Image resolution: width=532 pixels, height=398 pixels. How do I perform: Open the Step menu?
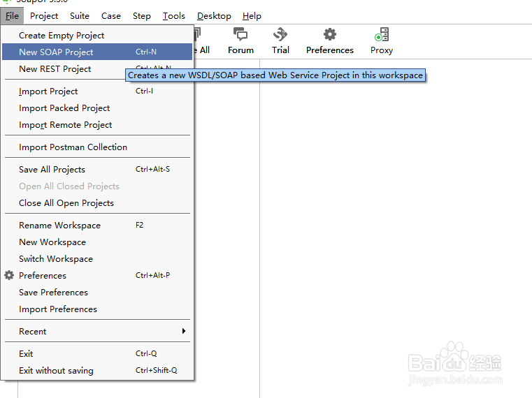click(141, 16)
